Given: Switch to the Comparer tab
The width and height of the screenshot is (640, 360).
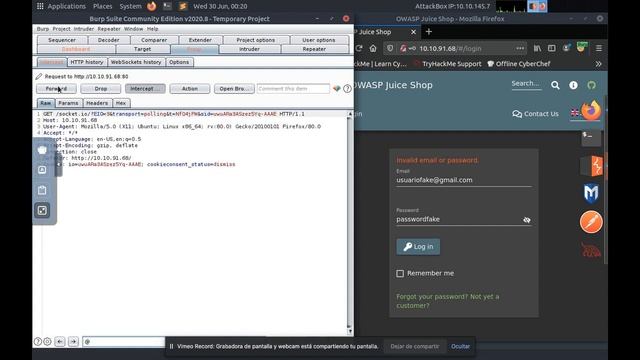Looking at the screenshot, I should point(154,40).
